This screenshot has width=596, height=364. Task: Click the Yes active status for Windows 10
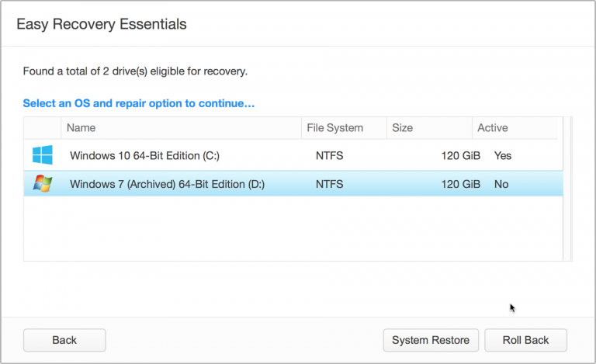click(503, 155)
